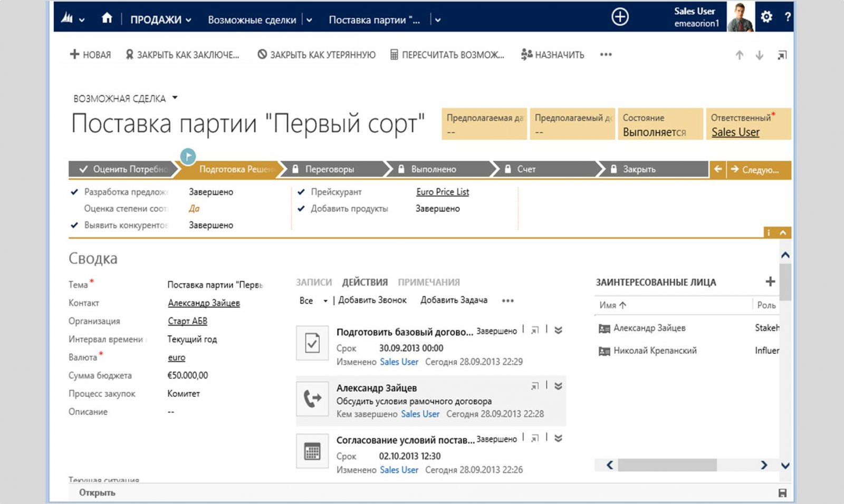This screenshot has width=844, height=504.
Task: Expand details of Подготовить базовый договор activity
Action: pyautogui.click(x=558, y=329)
